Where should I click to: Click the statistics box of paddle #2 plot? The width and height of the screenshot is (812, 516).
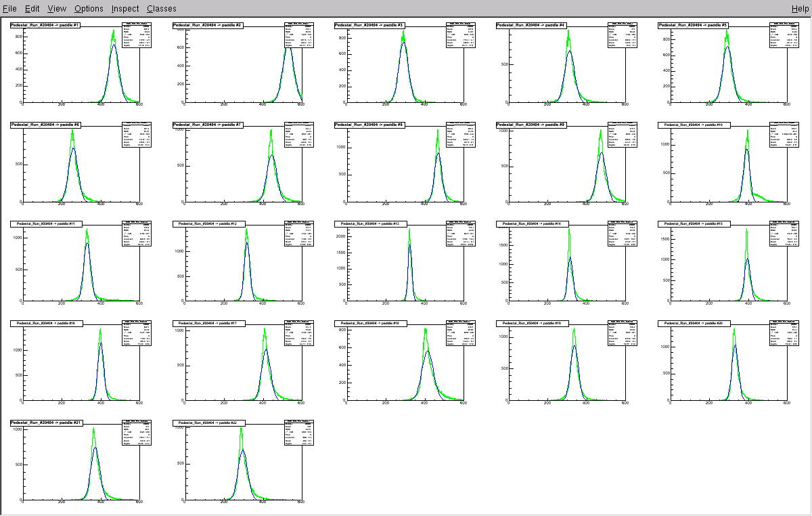point(299,35)
